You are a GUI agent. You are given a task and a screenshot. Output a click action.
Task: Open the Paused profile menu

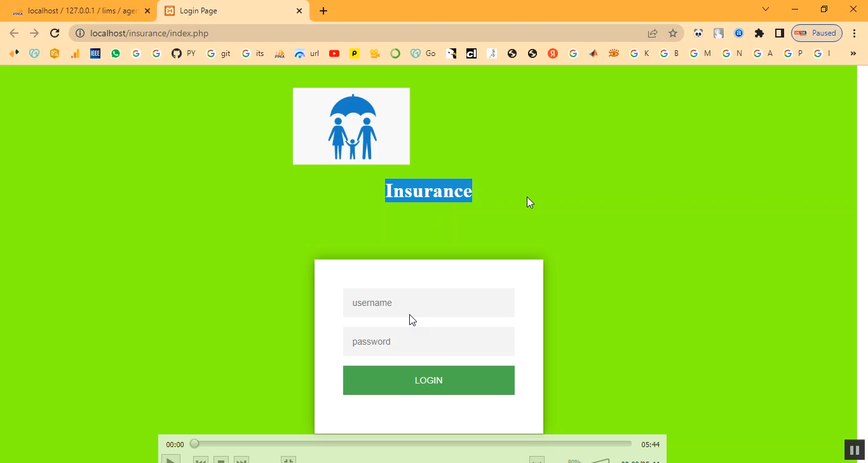817,33
